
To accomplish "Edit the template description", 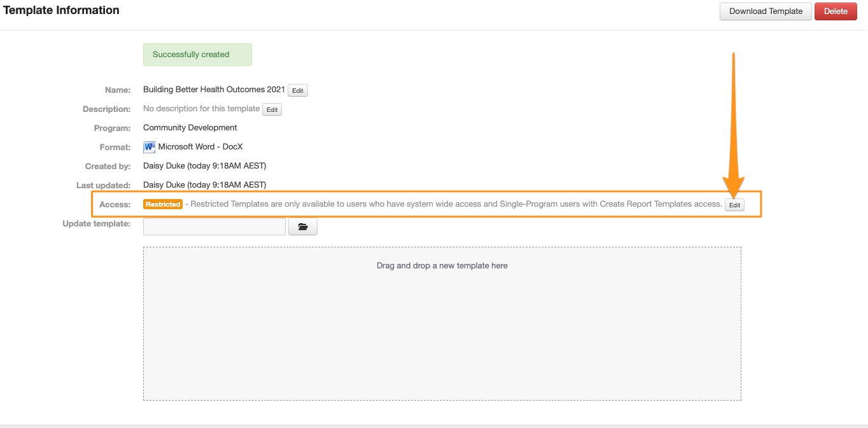I will (272, 109).
